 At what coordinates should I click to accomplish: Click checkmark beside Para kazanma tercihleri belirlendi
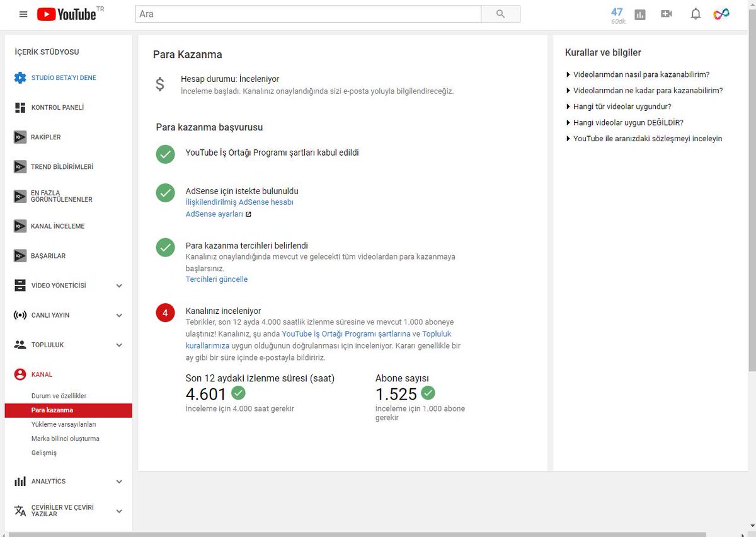(165, 247)
